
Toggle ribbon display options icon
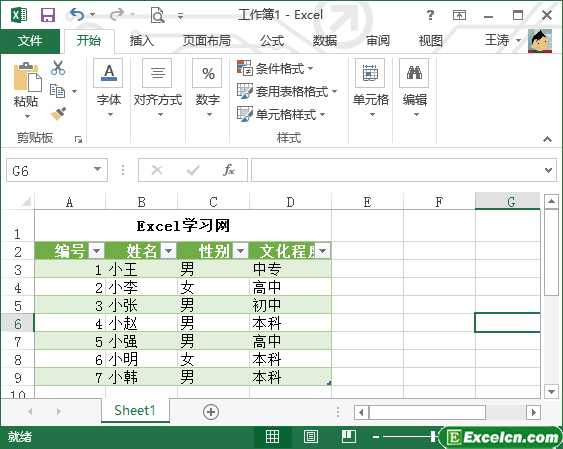click(459, 15)
